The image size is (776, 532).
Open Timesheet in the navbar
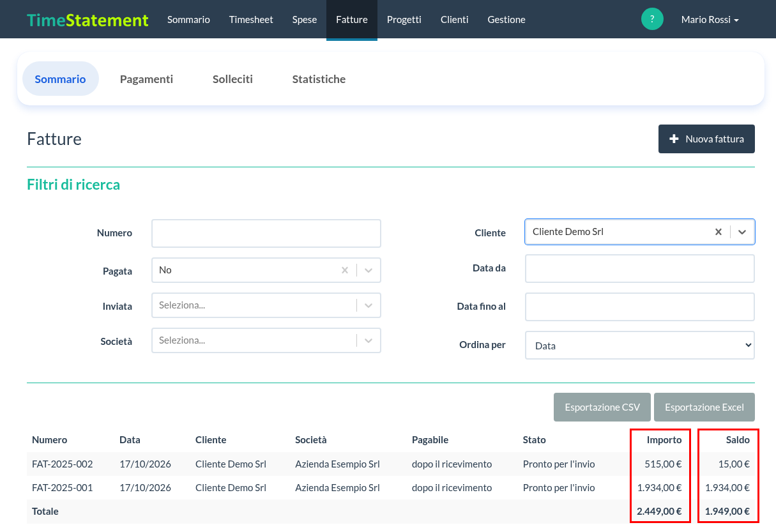[x=251, y=20]
